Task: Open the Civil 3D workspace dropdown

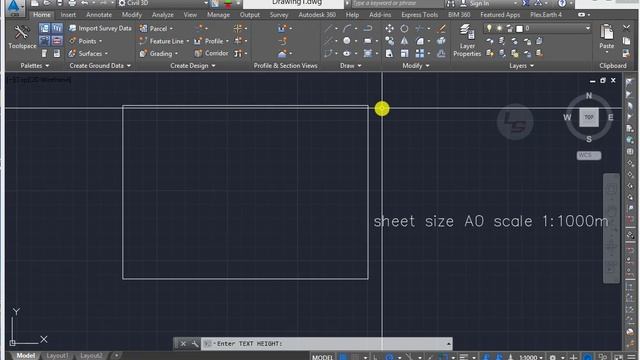Action: coord(163,3)
